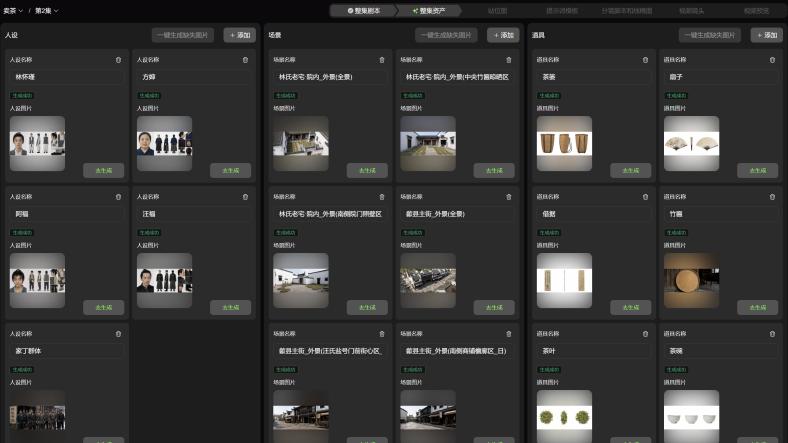Viewport: 788px width, 443px height.
Task: Open the 第2集 episode dropdown
Action: click(x=47, y=11)
